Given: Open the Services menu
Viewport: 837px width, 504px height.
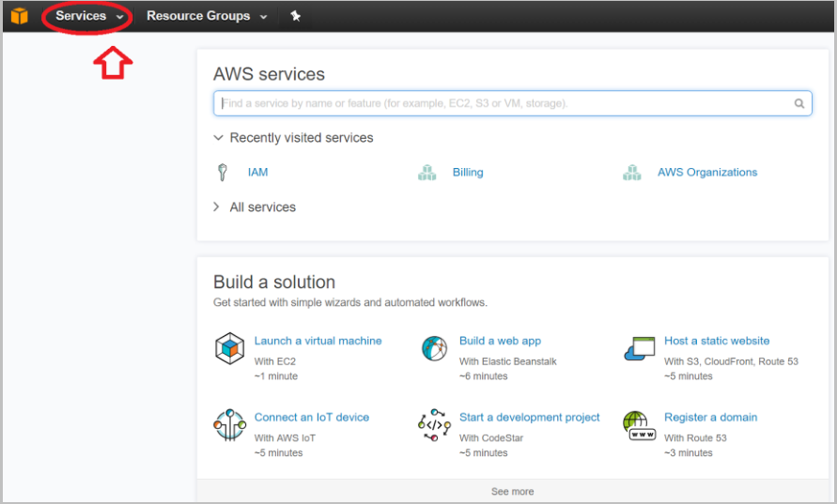Looking at the screenshot, I should [88, 16].
